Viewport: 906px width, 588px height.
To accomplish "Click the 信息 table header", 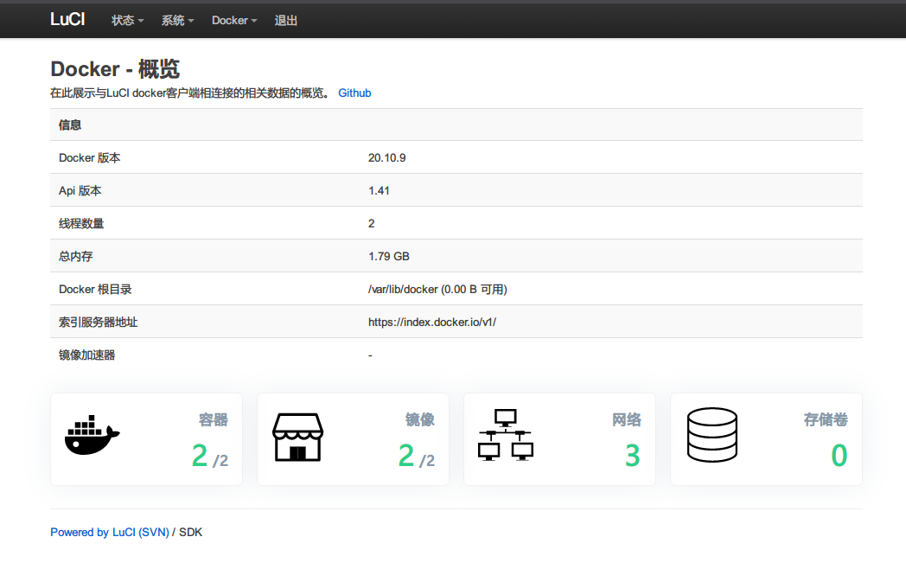I will pyautogui.click(x=70, y=125).
